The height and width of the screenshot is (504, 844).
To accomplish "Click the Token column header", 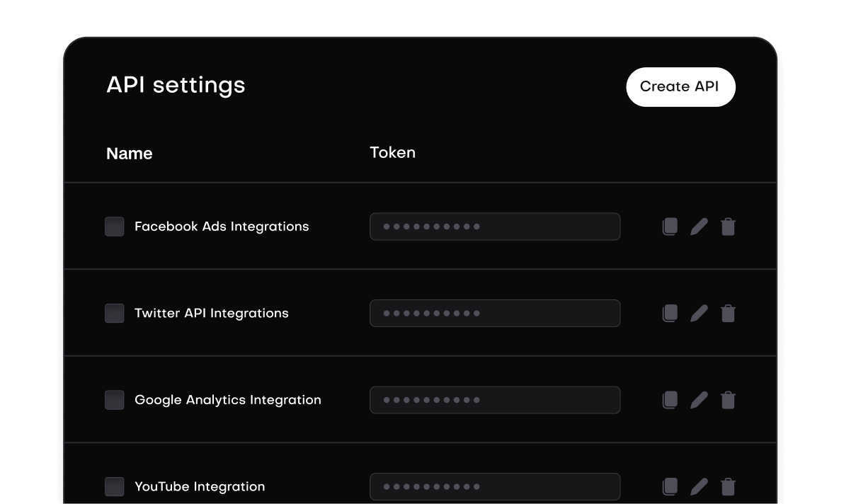I will [x=392, y=152].
